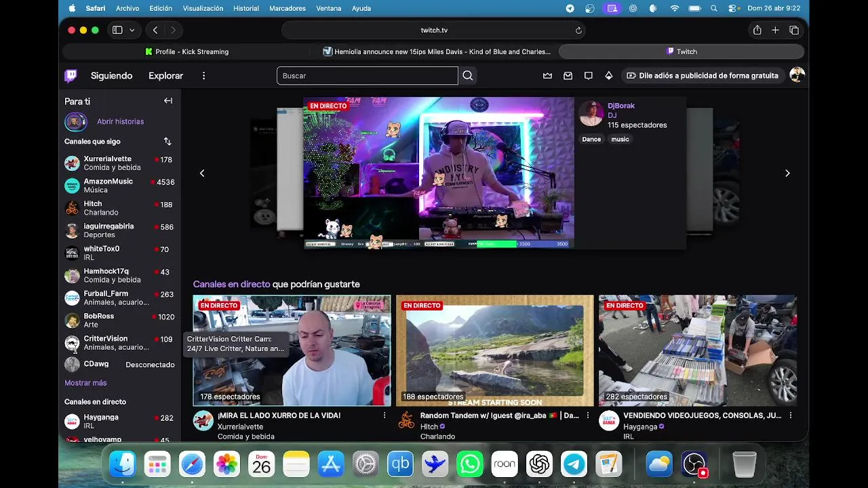Image resolution: width=868 pixels, height=488 pixels.
Task: Open qBittorrent from the Dock
Action: pyautogui.click(x=400, y=464)
